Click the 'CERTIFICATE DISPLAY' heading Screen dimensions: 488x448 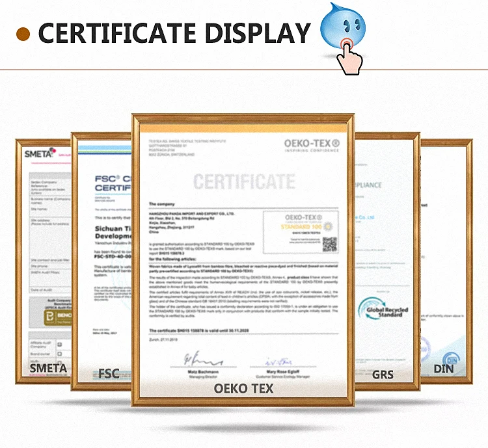click(x=174, y=33)
